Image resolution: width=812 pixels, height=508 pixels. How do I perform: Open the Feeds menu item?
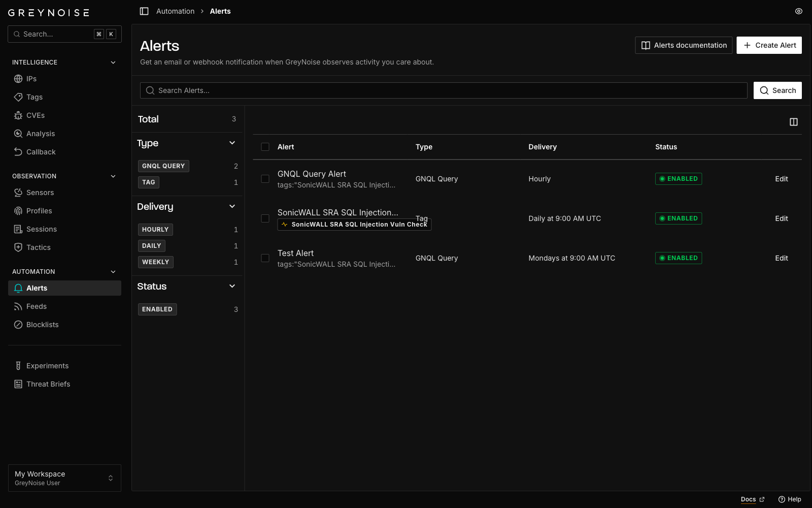coord(64,306)
